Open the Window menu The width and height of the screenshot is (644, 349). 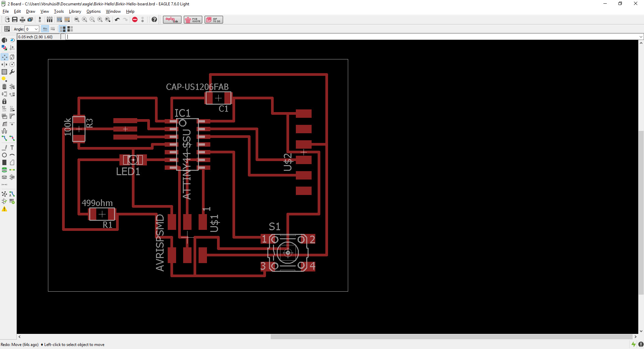[x=113, y=11]
